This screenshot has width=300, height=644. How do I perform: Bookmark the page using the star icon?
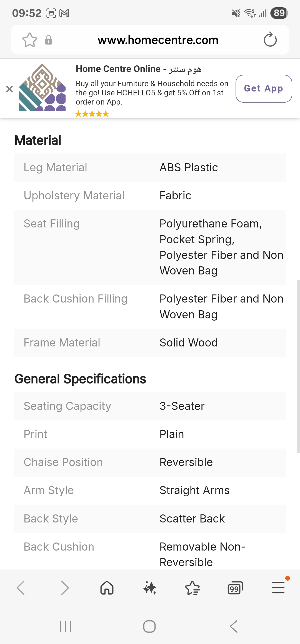click(x=30, y=39)
